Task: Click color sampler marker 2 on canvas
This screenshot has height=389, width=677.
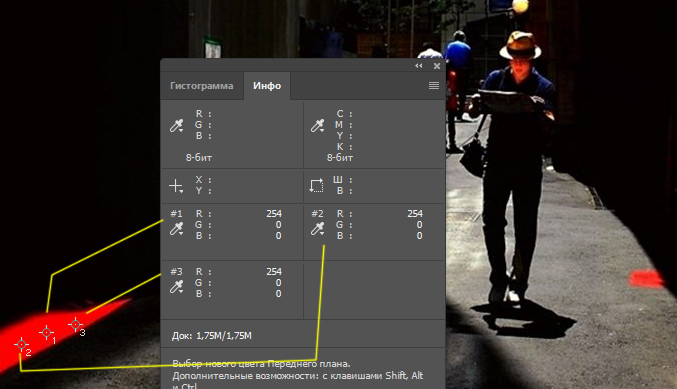Action: 21,345
